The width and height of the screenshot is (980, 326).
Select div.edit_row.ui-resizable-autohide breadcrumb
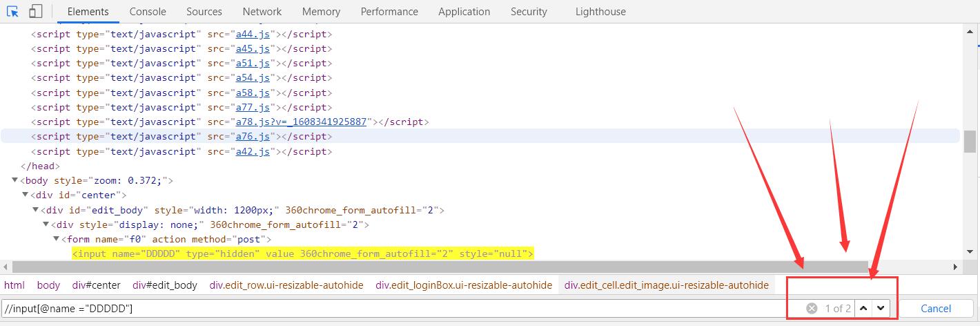click(x=286, y=285)
